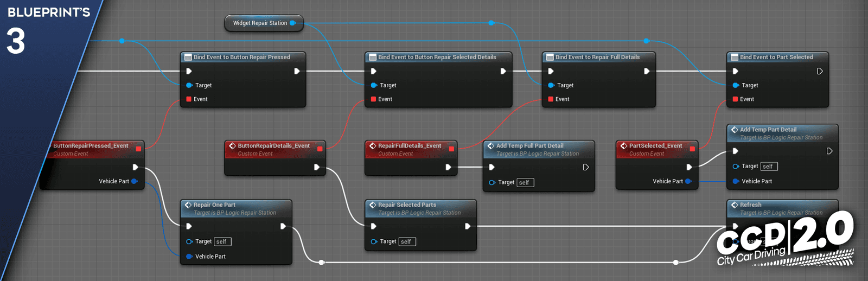Viewport: 868px width, 281px height.
Task: Click exec input pin of Repair Selected Parts
Action: click(x=373, y=226)
